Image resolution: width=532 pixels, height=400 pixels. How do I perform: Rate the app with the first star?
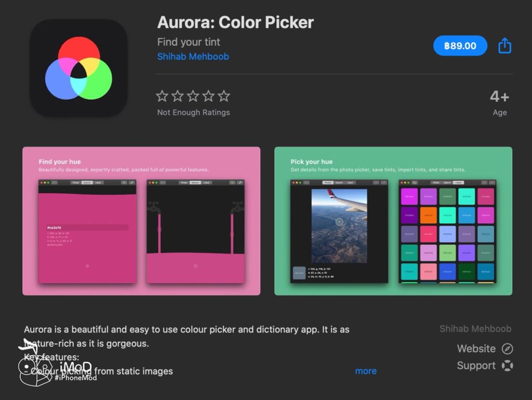(x=162, y=96)
